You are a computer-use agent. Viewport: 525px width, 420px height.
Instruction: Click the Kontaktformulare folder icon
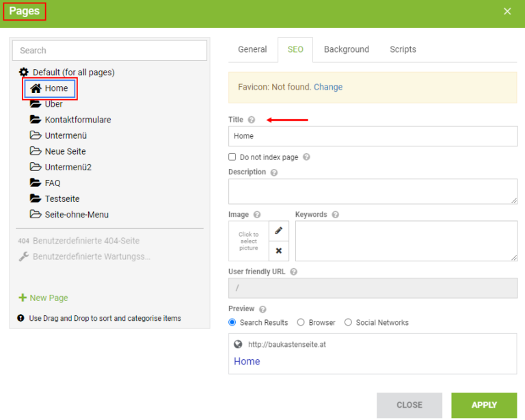[35, 119]
